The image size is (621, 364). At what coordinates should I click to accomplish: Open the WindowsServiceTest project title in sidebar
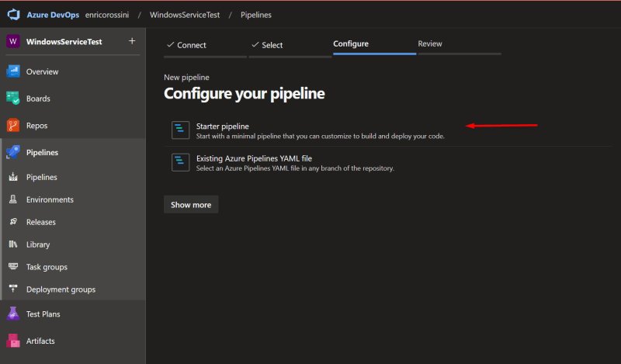[64, 42]
